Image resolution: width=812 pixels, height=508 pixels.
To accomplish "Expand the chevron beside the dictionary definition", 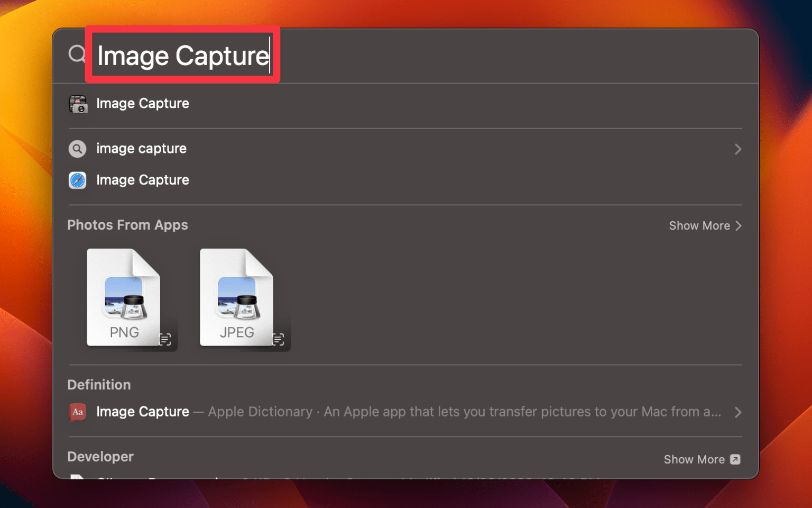I will (738, 412).
